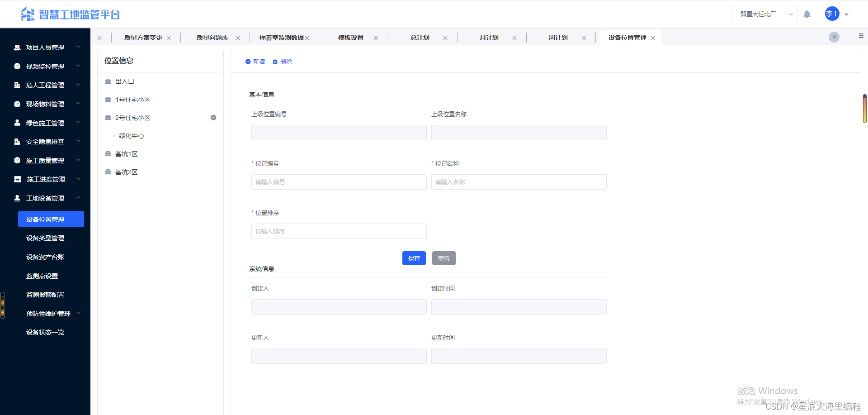This screenshot has height=415, width=868.
Task: Close the 质量问题库 tab
Action: [x=238, y=38]
